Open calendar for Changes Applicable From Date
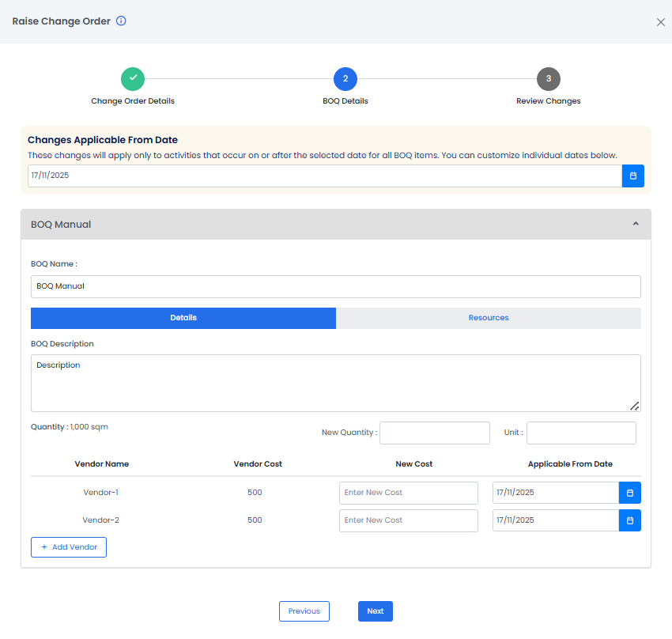This screenshot has height=639, width=672. [x=632, y=176]
